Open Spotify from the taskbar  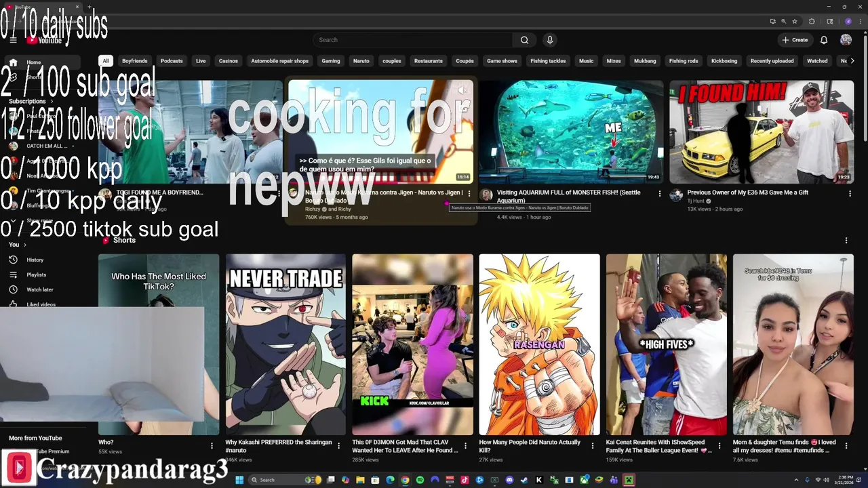pyautogui.click(x=420, y=480)
